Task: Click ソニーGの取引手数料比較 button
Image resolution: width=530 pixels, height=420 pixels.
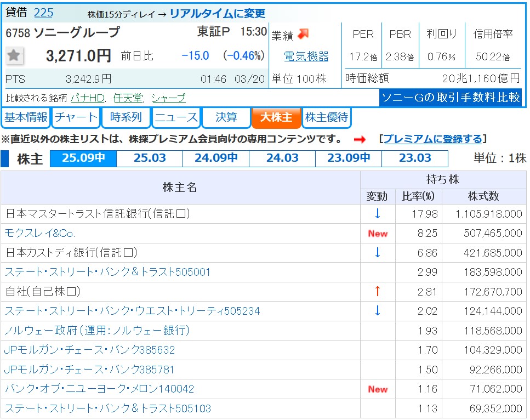Action: tap(450, 98)
